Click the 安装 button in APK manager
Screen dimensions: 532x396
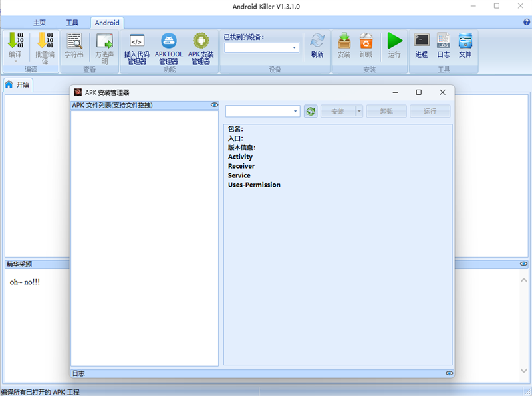(338, 111)
